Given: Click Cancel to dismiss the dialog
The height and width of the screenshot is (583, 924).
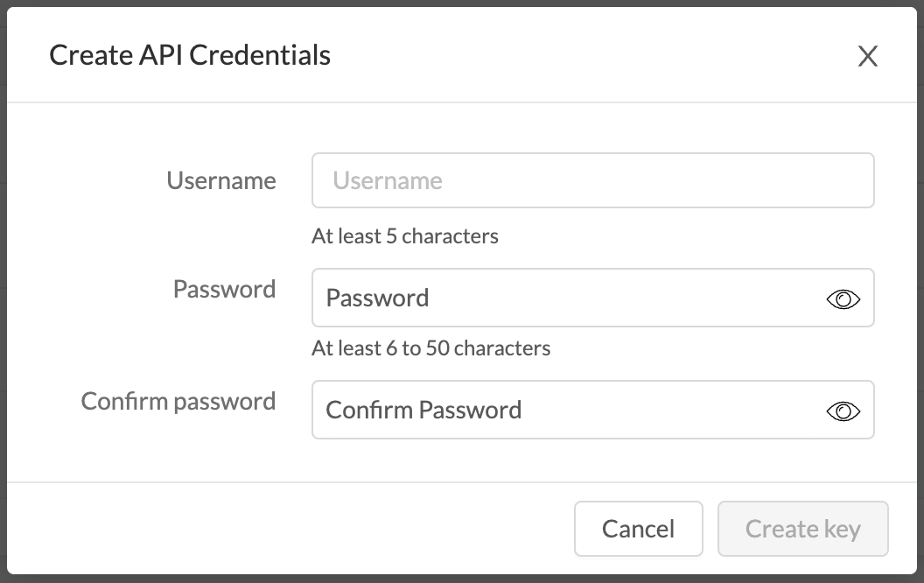Looking at the screenshot, I should coord(638,529).
